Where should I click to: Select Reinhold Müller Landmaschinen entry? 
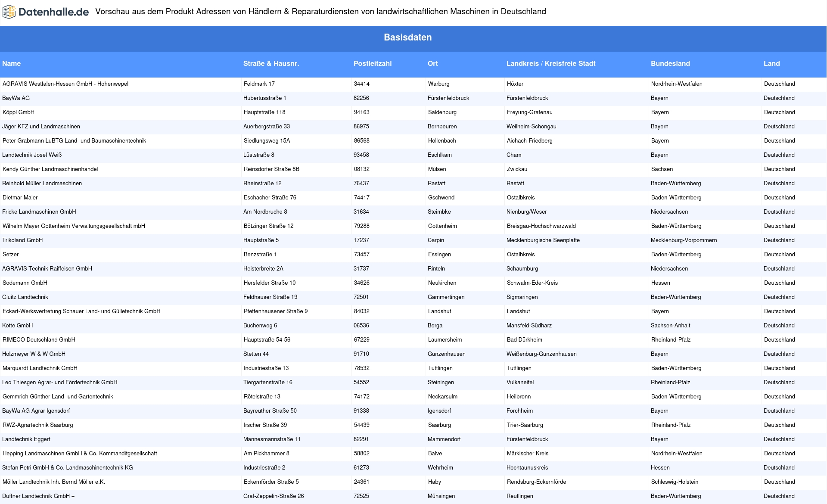coord(42,184)
